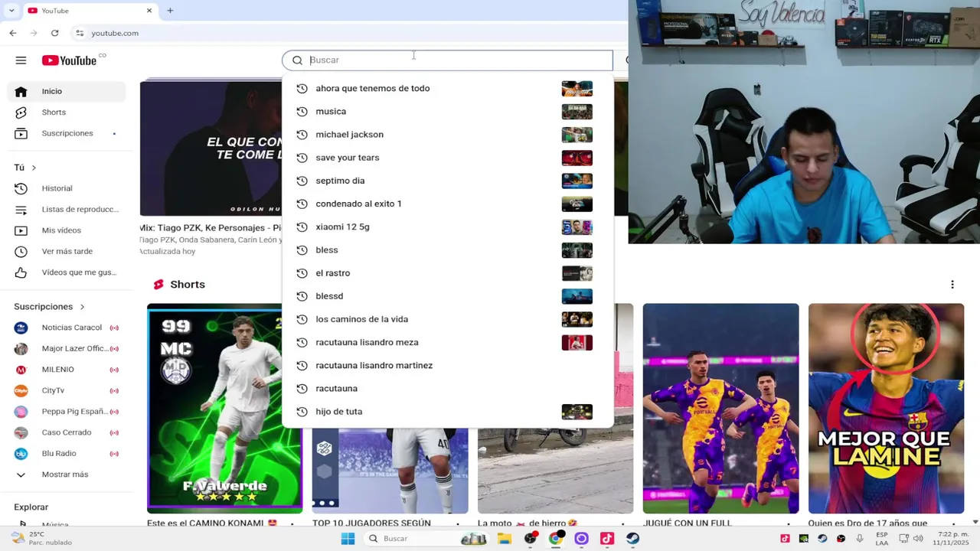The height and width of the screenshot is (551, 980).
Task: Select 'condenado al exito 1' suggestion
Action: point(447,204)
